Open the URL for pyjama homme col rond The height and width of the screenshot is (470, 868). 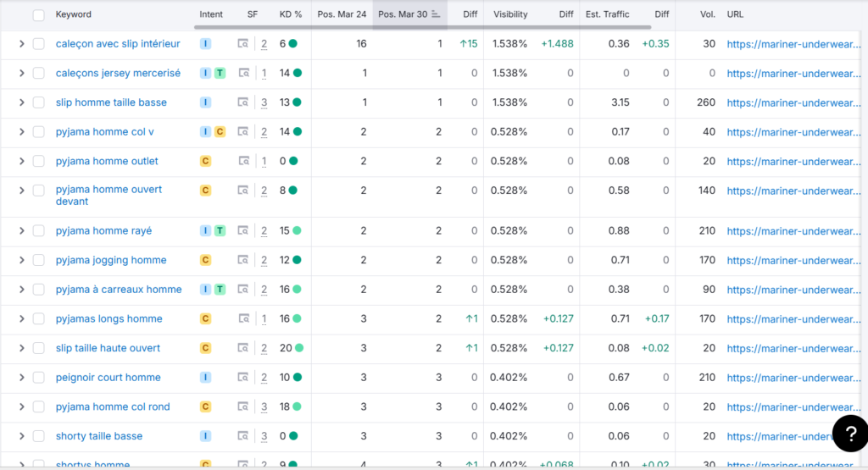pyautogui.click(x=793, y=406)
